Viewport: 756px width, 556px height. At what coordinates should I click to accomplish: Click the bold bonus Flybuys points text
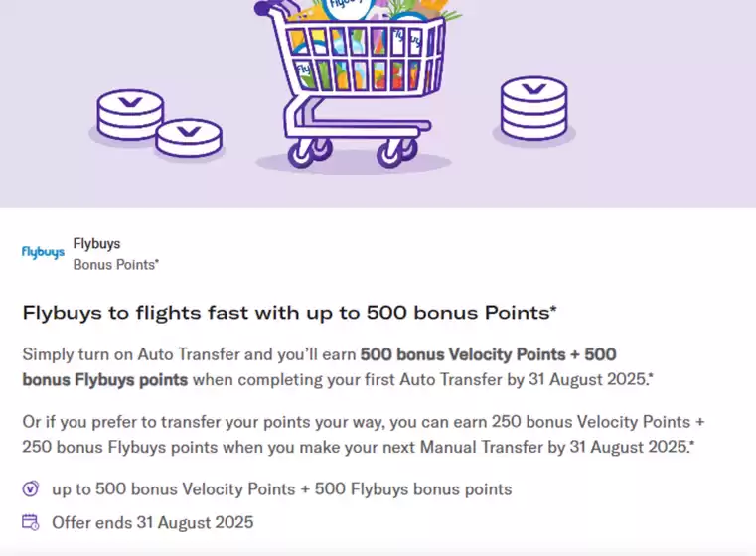point(105,379)
